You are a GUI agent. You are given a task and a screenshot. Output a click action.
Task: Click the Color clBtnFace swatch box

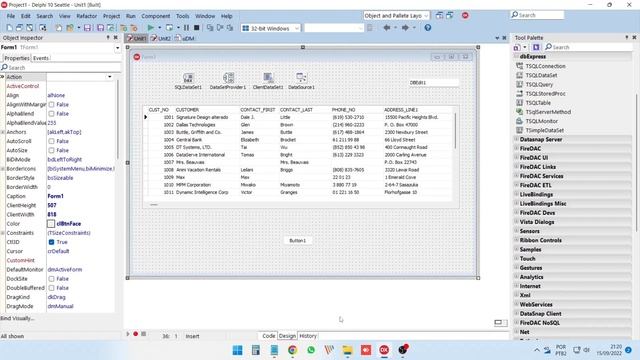51,224
